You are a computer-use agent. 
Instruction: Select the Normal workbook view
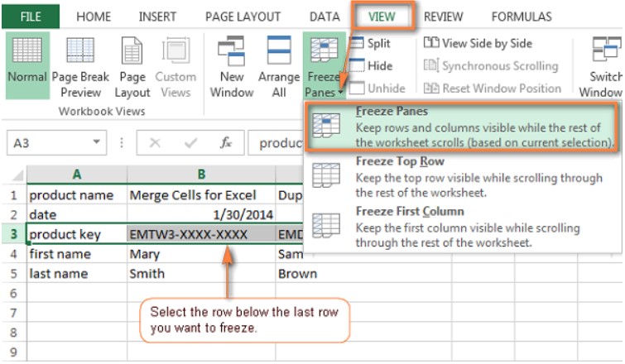27,65
